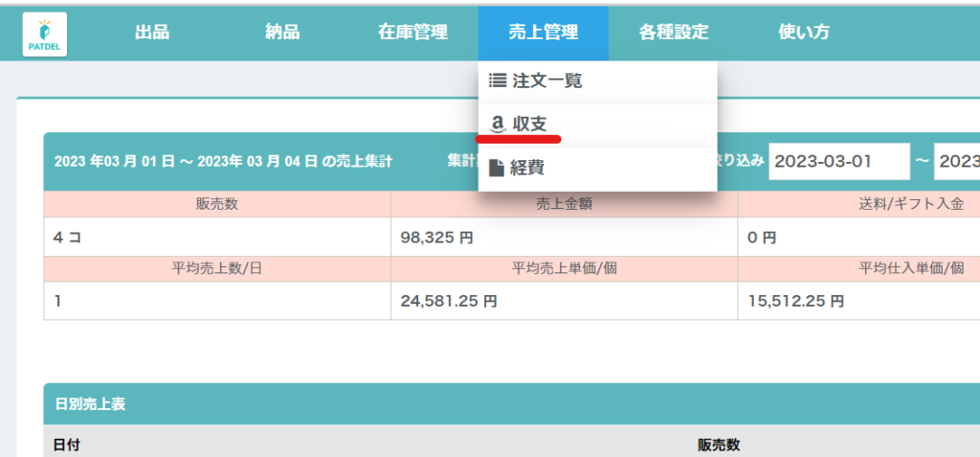Click the start date field 2023-03-01
This screenshot has height=457, width=980.
pos(838,161)
